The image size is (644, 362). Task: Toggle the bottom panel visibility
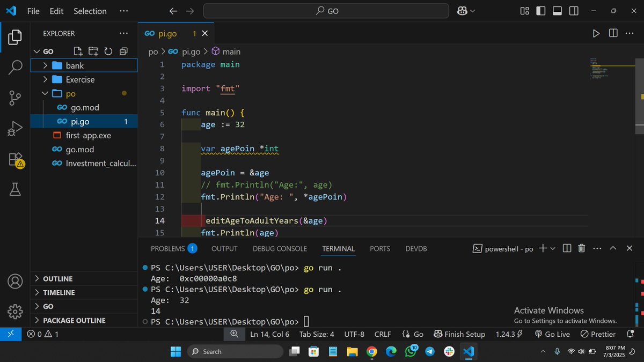tap(557, 10)
